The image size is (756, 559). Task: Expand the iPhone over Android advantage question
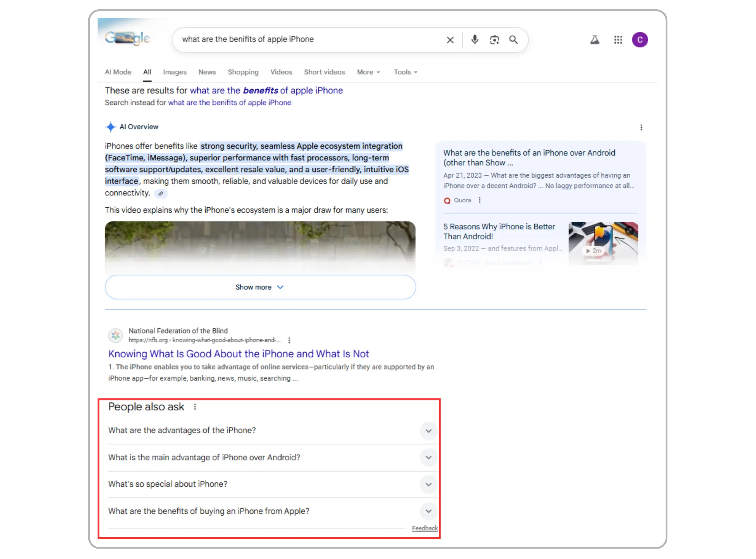pyautogui.click(x=428, y=458)
